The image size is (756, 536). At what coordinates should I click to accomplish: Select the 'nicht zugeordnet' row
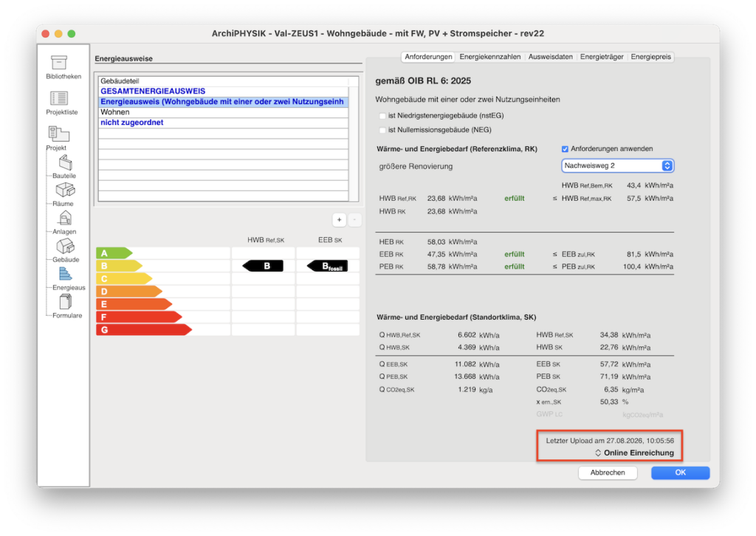[223, 123]
